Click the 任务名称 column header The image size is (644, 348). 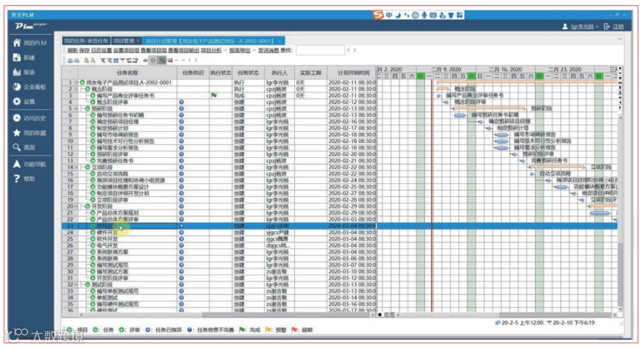pyautogui.click(x=128, y=73)
